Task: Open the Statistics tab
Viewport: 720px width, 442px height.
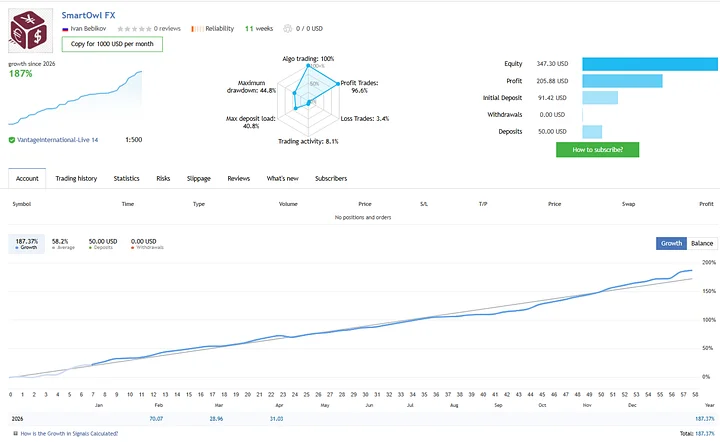Action: tap(126, 179)
